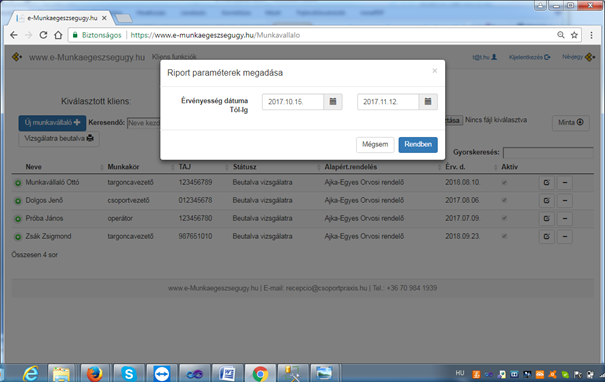Open the Kliens funkciók menu

[x=174, y=57]
